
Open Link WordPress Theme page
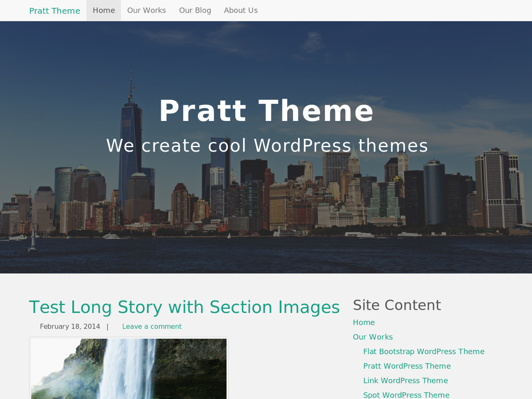coord(405,380)
